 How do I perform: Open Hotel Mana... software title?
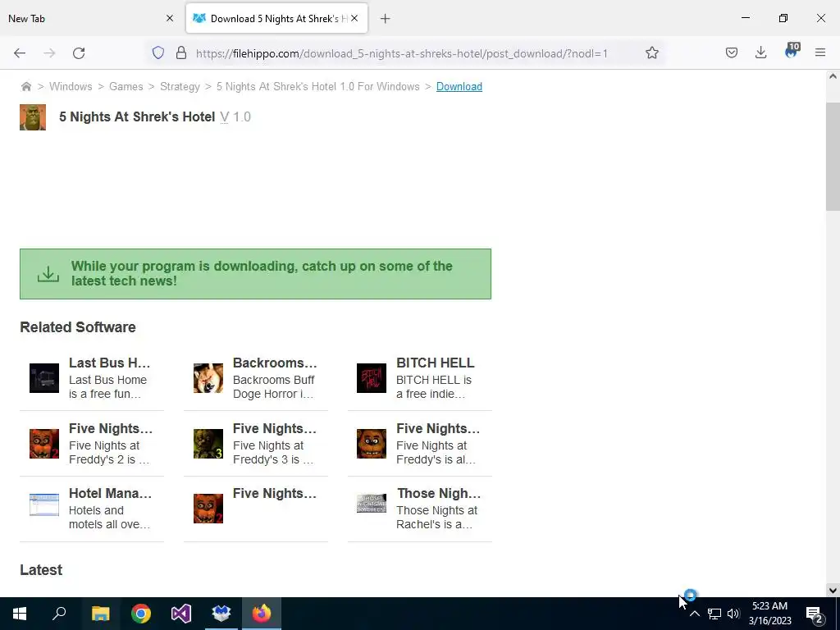(111, 493)
